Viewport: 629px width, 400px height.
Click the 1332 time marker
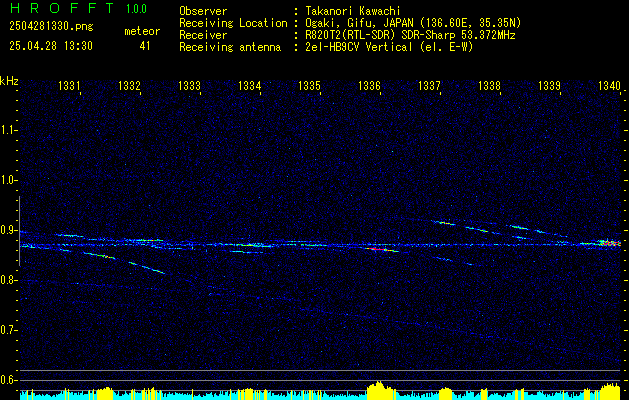(x=130, y=85)
